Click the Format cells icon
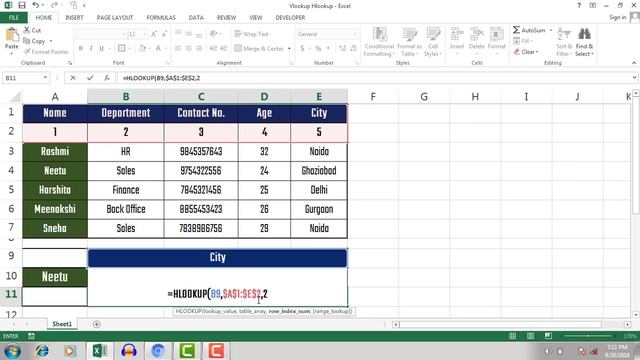This screenshot has width=640, height=360. 497,35
